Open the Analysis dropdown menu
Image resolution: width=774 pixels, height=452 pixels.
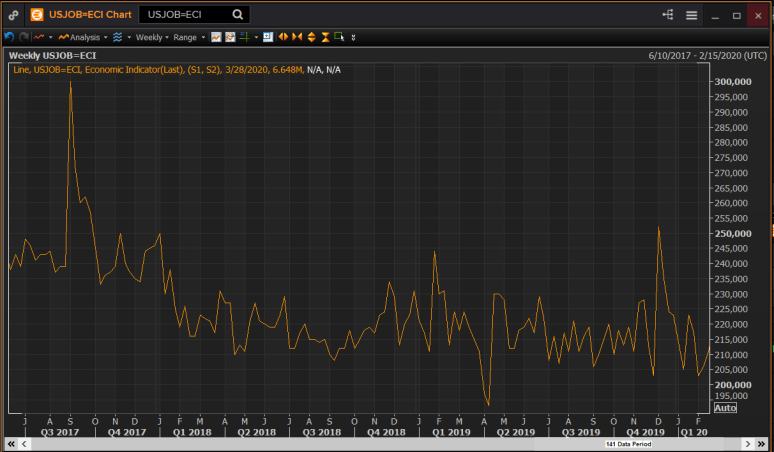pos(83,37)
